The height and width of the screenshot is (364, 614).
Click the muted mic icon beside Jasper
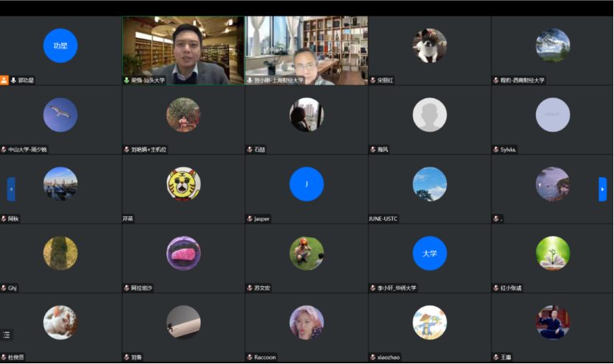pyautogui.click(x=250, y=219)
